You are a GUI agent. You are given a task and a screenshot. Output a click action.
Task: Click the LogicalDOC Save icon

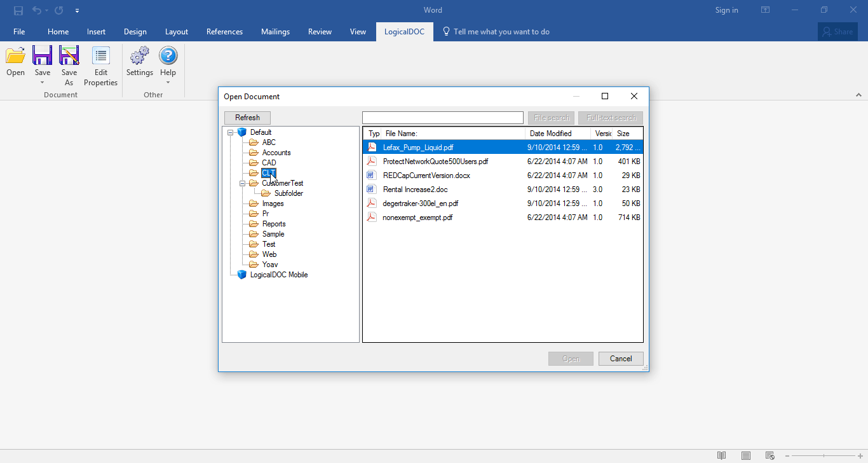pos(42,56)
